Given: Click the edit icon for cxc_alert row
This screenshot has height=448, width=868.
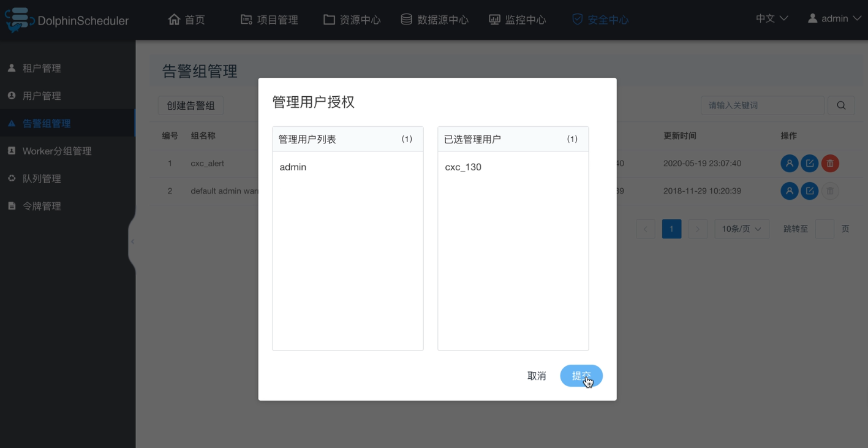Looking at the screenshot, I should coord(810,164).
